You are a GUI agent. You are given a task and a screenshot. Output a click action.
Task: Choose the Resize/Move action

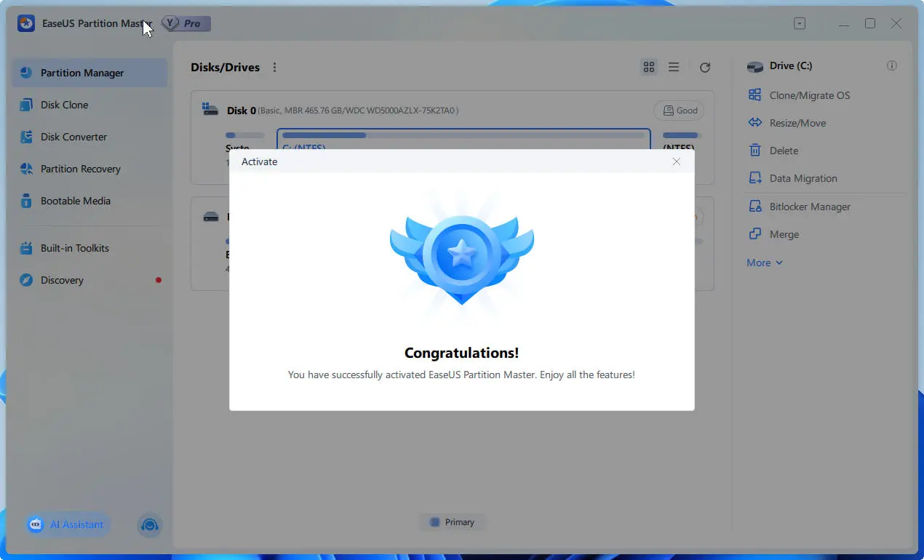pyautogui.click(x=797, y=123)
